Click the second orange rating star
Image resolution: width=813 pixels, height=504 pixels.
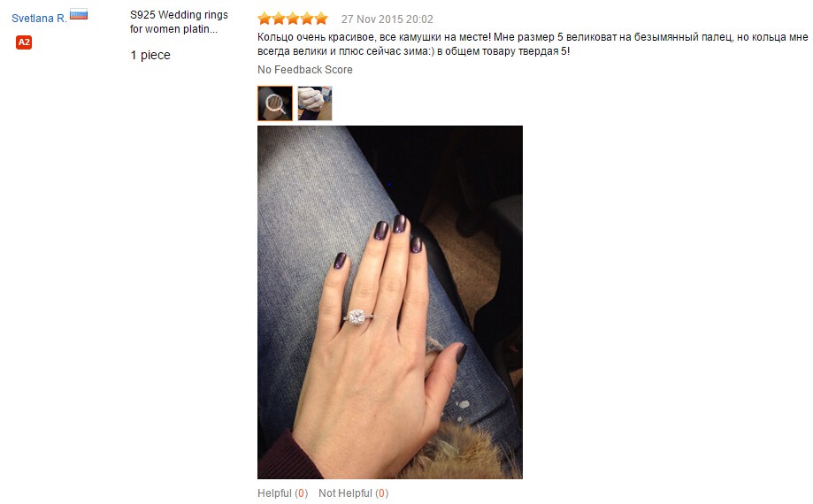click(279, 19)
